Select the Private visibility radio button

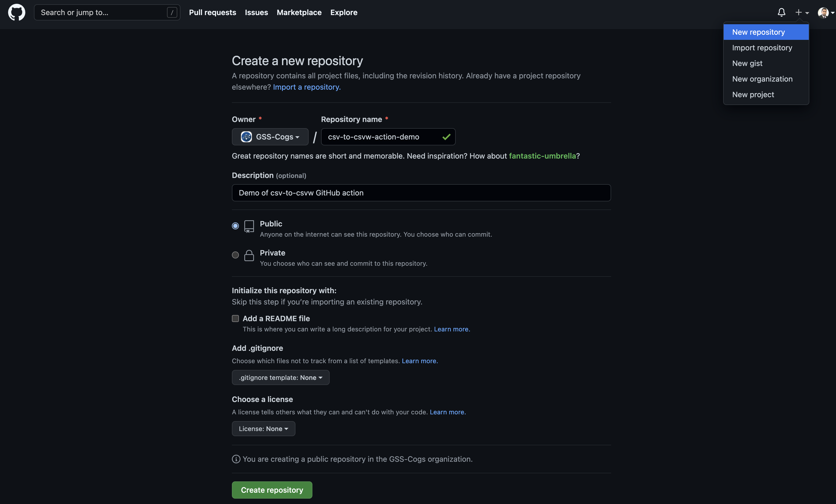tap(235, 255)
